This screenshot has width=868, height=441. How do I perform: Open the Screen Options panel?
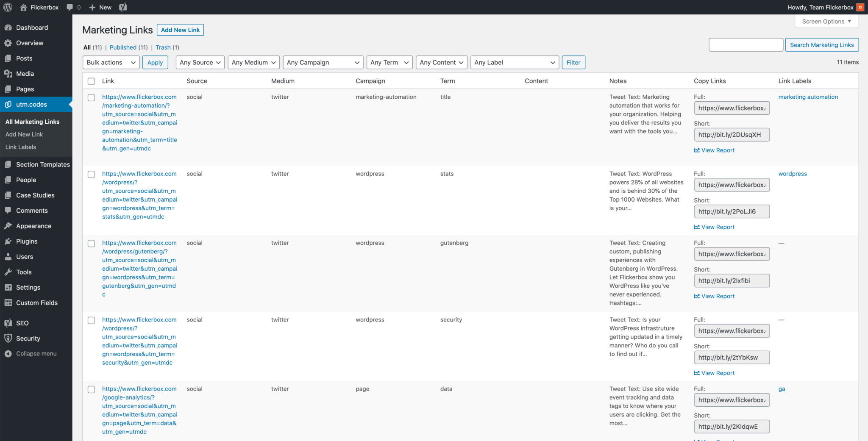[826, 21]
